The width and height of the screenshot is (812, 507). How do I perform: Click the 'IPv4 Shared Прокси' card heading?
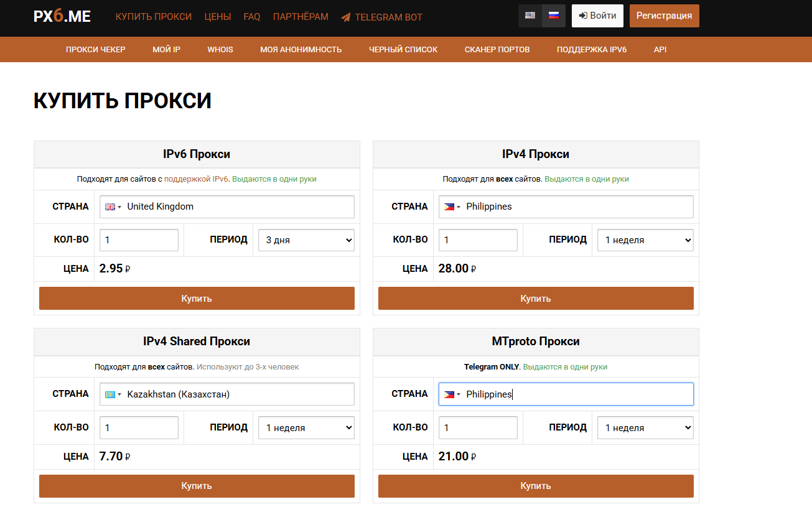click(x=197, y=342)
